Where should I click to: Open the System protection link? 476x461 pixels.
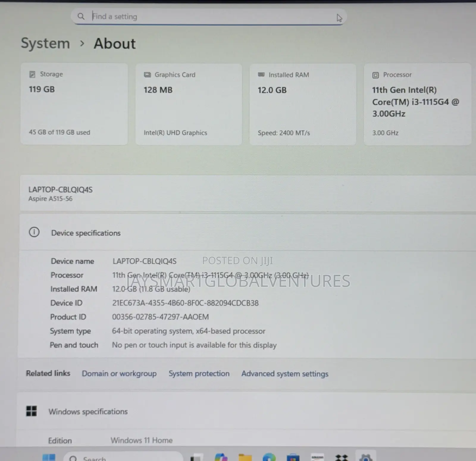(x=199, y=374)
